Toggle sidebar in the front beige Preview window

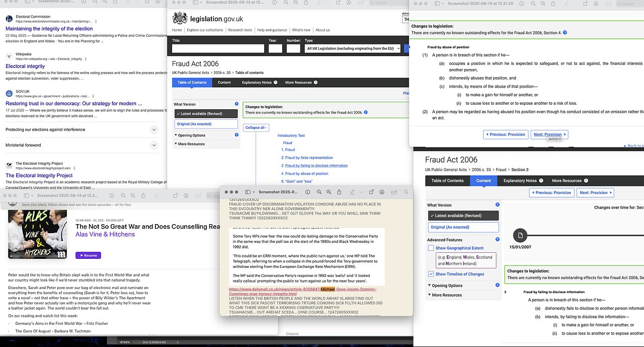[x=248, y=192]
